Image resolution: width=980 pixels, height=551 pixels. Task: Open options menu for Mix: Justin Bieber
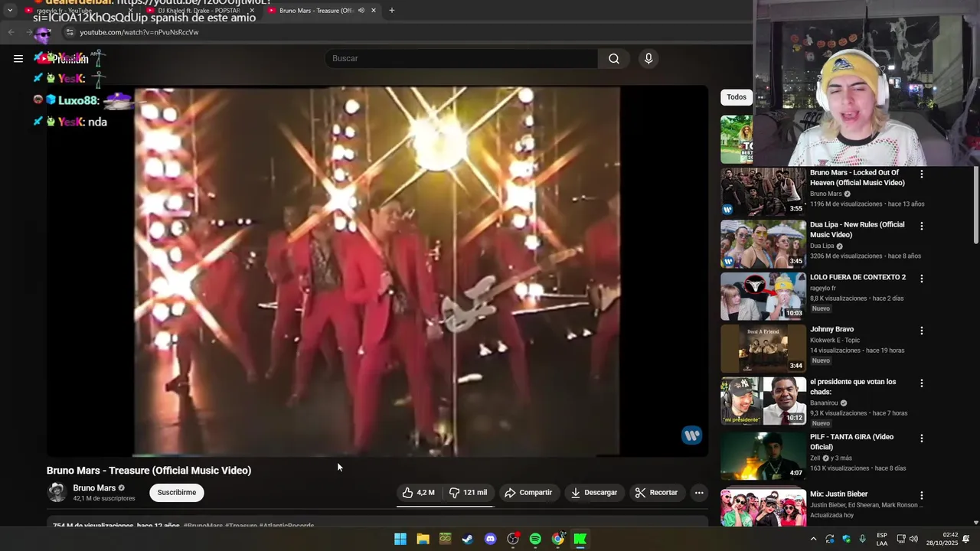[922, 496]
